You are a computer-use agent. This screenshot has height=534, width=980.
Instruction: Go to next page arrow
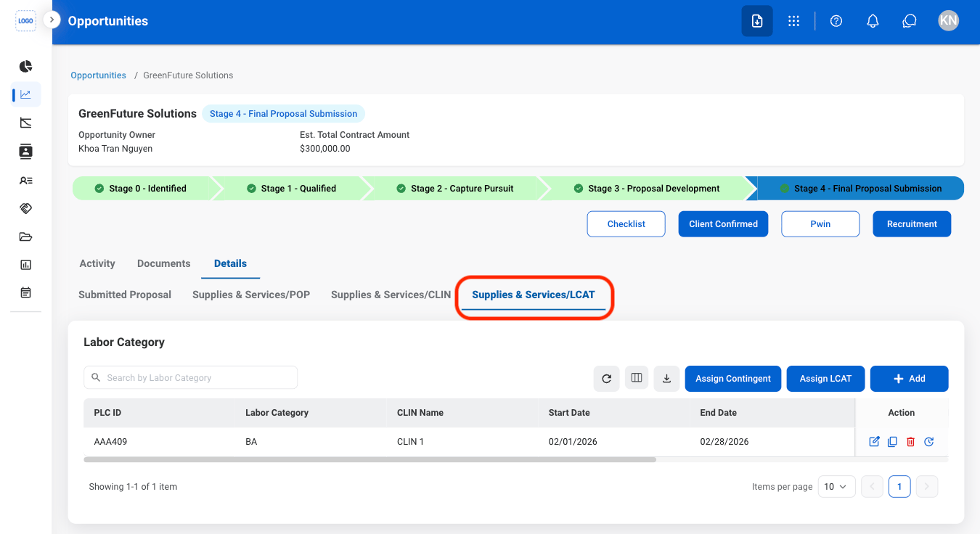coord(927,487)
